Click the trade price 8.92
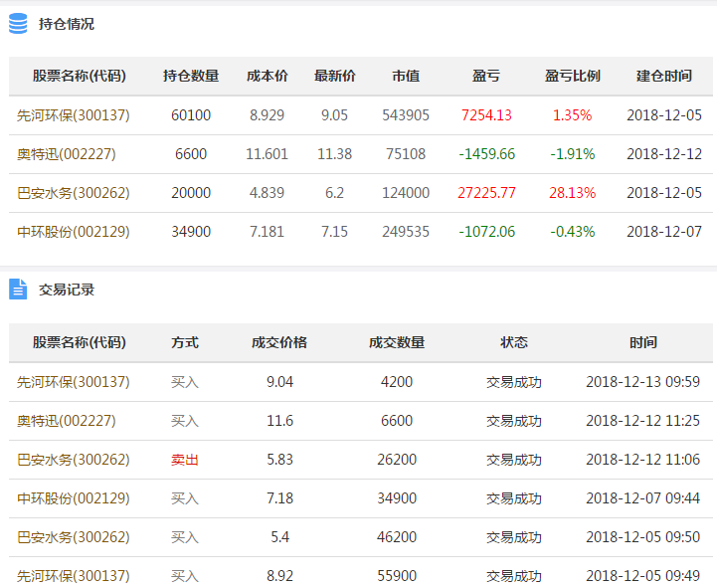 point(279,576)
